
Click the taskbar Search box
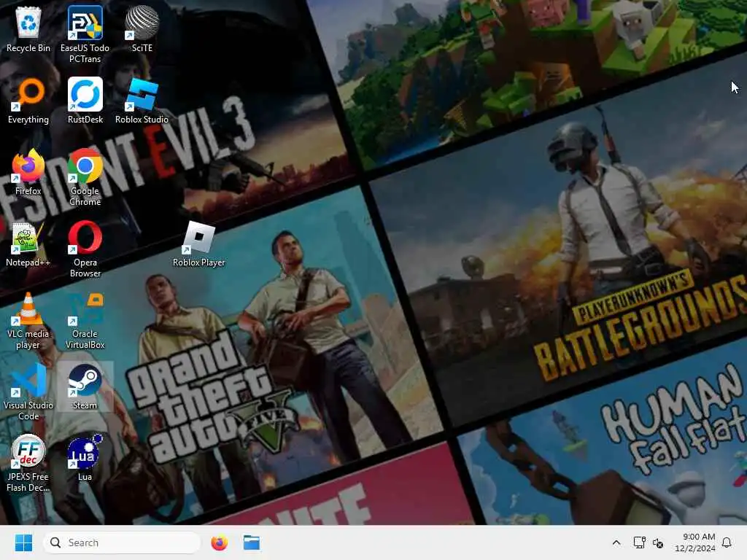pos(122,542)
